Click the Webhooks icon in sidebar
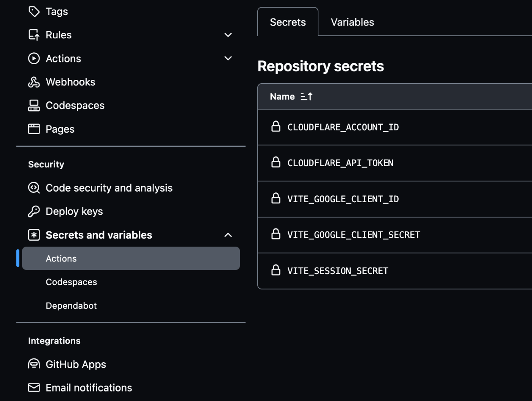Viewport: 532px width, 401px height. click(x=34, y=82)
